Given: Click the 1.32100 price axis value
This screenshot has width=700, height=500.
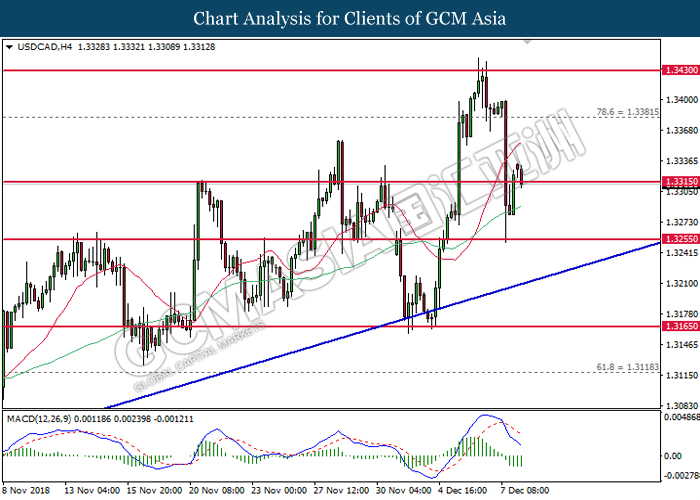Looking at the screenshot, I should click(x=682, y=283).
